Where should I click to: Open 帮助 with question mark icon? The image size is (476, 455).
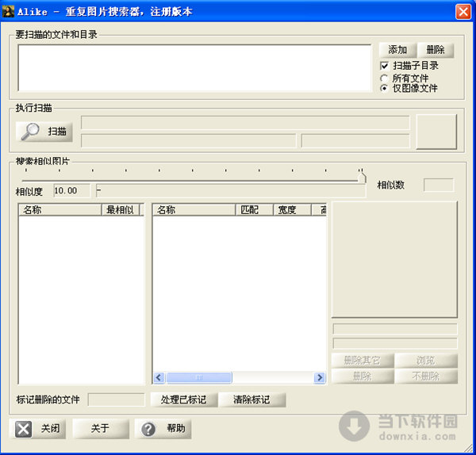coord(163,429)
